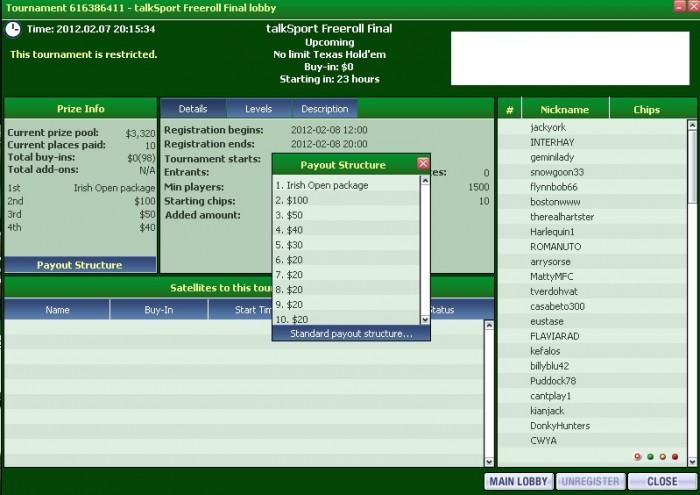Click the CLOSE button
Screen dimensions: 700x495
click(662, 481)
